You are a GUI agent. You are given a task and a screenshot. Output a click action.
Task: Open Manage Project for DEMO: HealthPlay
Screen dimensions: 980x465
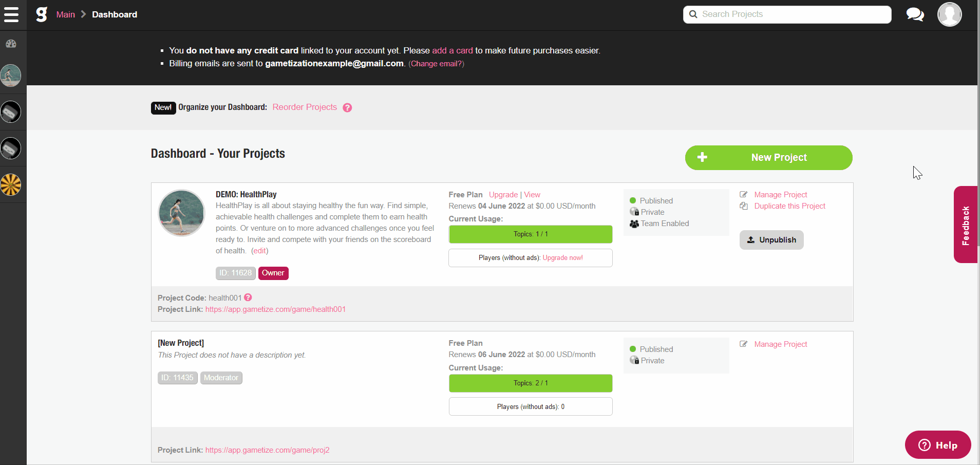781,195
